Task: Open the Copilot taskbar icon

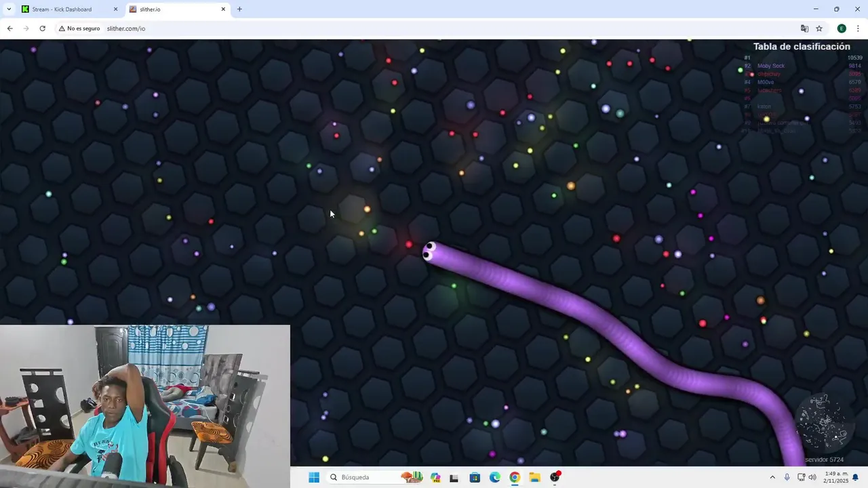Action: [435, 477]
